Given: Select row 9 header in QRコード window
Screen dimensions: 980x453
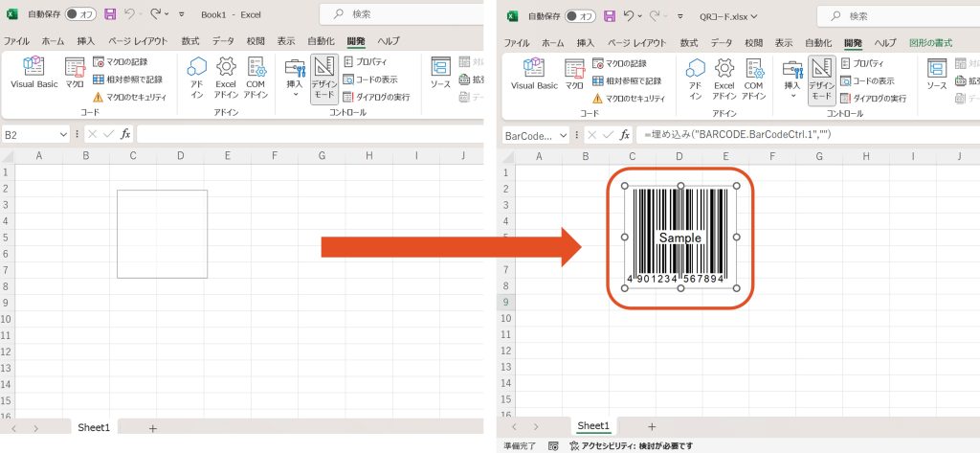Looking at the screenshot, I should point(505,302).
